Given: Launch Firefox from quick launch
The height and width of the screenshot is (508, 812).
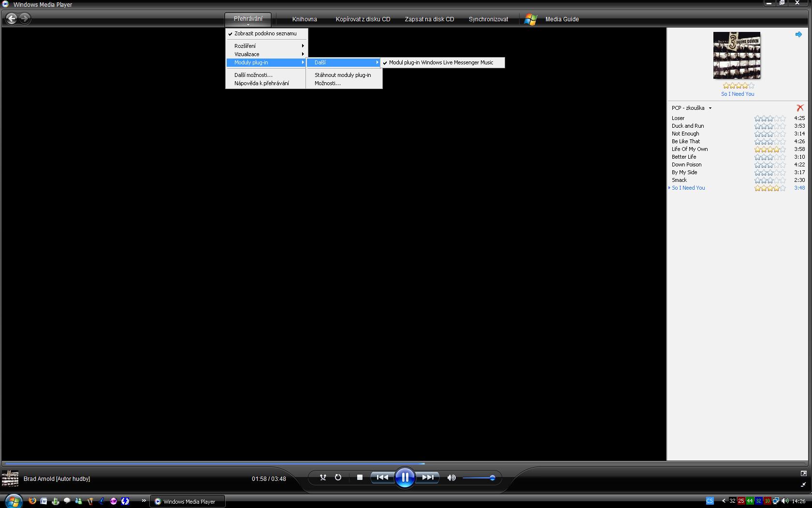Looking at the screenshot, I should pyautogui.click(x=32, y=501).
